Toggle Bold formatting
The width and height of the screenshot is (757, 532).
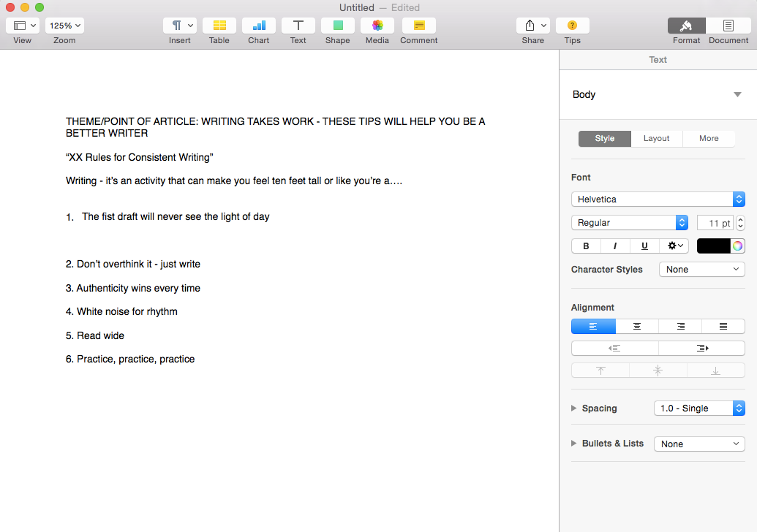coord(586,246)
